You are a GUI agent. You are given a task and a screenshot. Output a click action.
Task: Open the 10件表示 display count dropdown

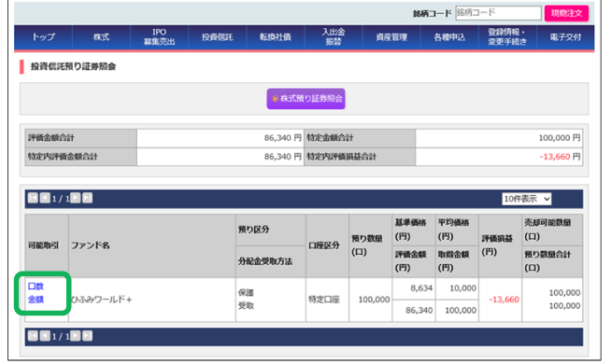[x=526, y=199]
